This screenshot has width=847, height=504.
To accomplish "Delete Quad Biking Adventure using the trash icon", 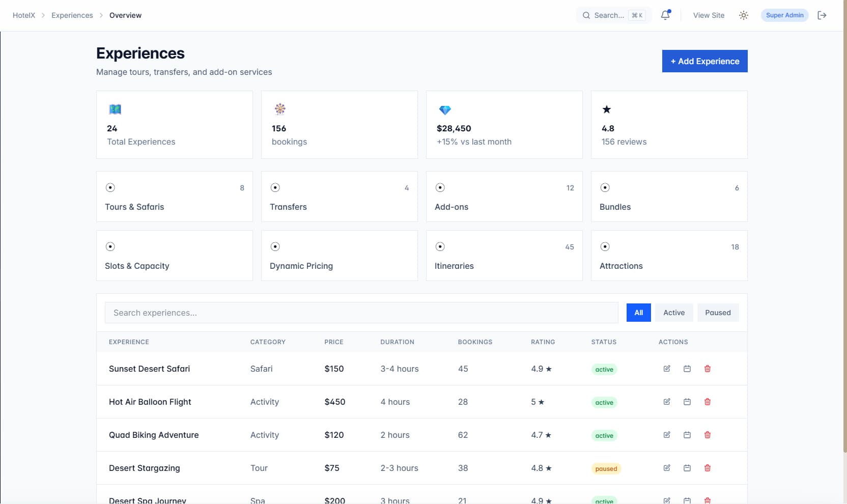I will pyautogui.click(x=707, y=435).
